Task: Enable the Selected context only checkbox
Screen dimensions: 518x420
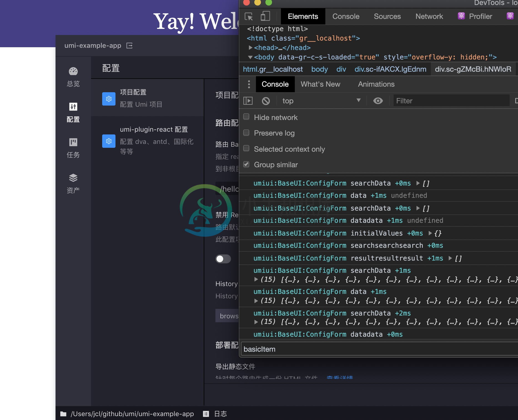Action: point(246,149)
